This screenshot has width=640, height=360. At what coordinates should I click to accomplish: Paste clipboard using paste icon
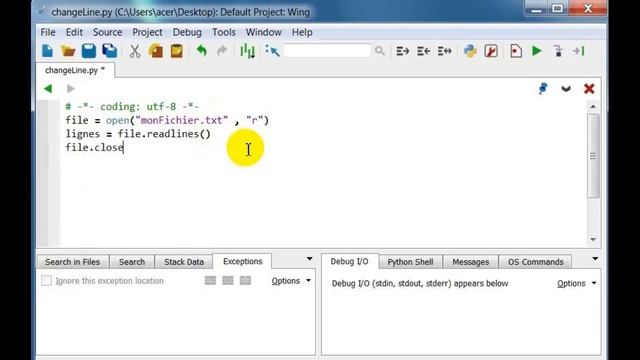pos(176,51)
